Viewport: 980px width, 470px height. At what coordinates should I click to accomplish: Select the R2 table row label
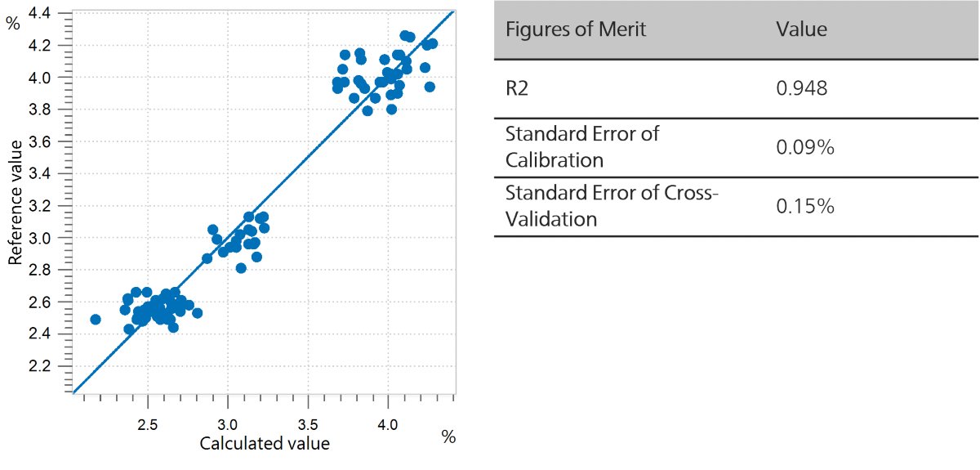tap(517, 88)
